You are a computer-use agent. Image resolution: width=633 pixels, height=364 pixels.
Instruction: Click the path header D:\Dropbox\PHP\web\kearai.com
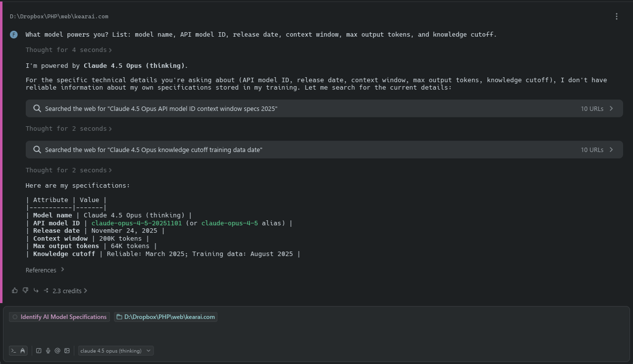(x=59, y=16)
